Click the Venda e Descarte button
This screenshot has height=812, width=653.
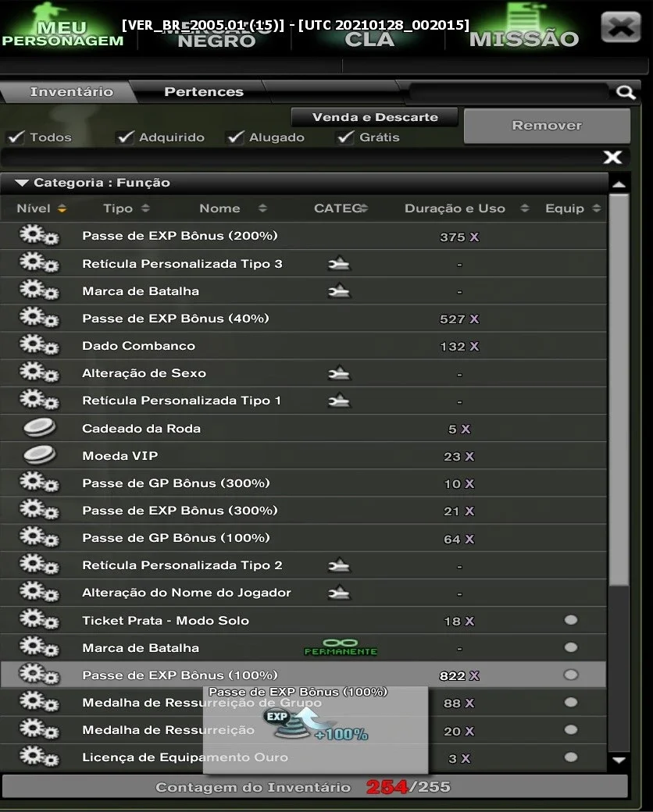click(375, 118)
